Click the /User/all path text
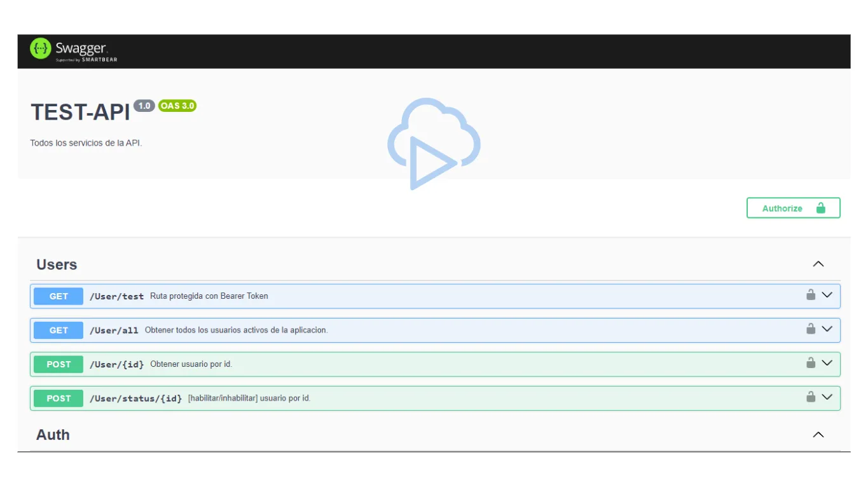Image resolution: width=868 pixels, height=487 pixels. (x=114, y=331)
